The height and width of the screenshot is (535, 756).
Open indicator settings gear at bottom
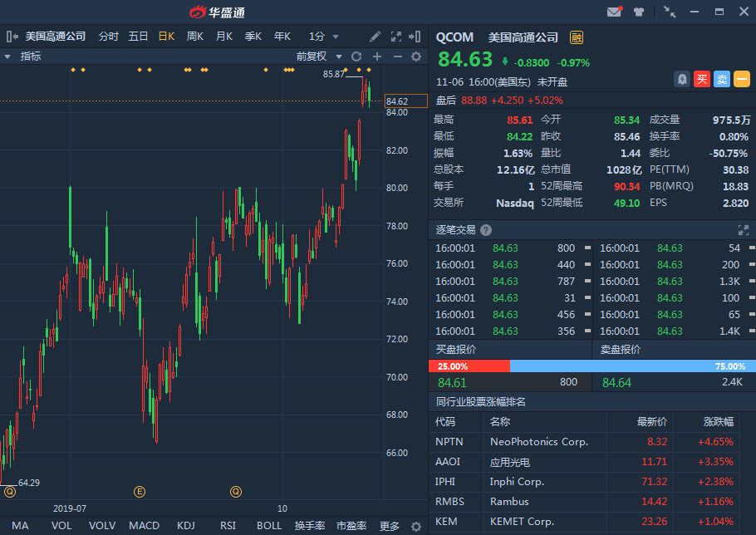click(416, 526)
